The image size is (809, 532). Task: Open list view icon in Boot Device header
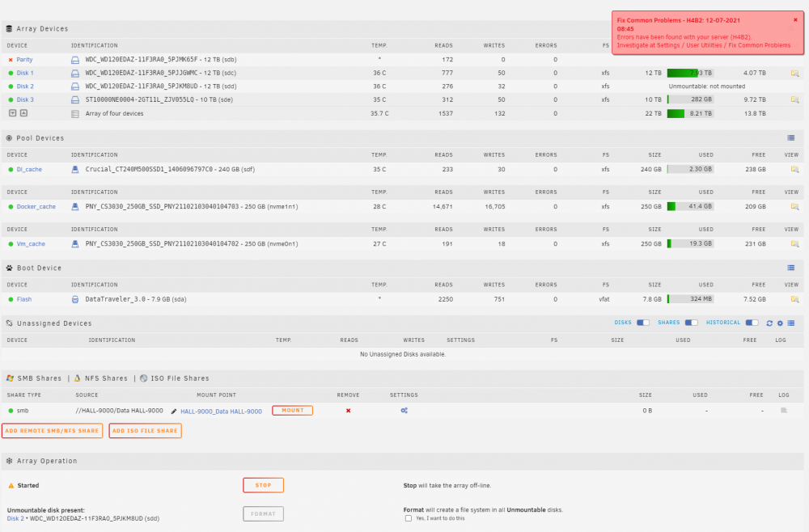pos(791,268)
